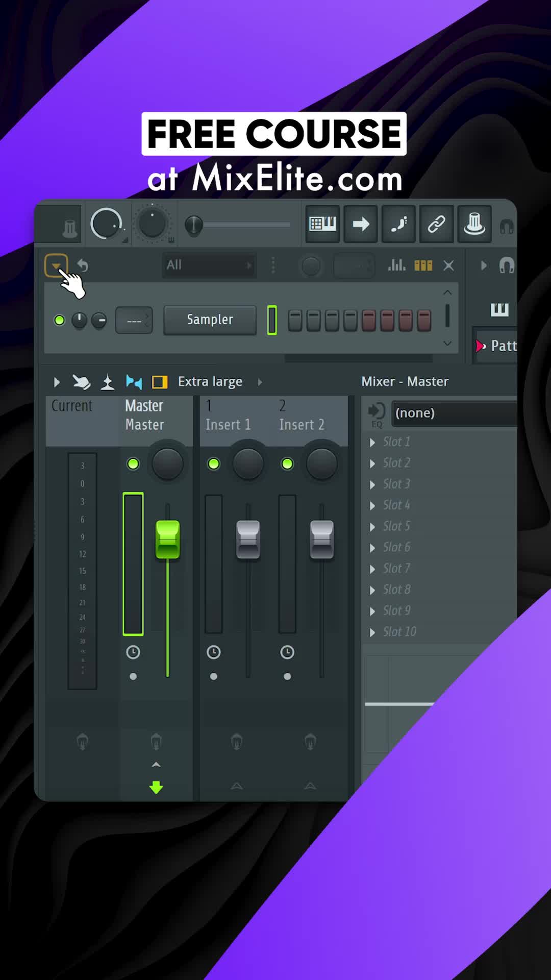Open Sampler target mixer track selector
551x980 pixels.
(x=134, y=321)
